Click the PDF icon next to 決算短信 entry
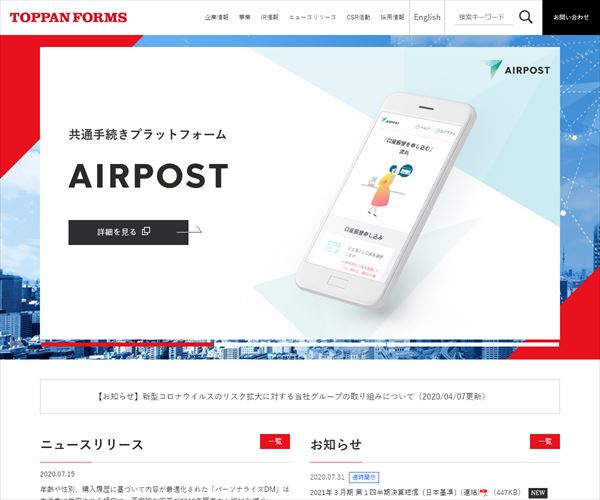The image size is (600, 500). coord(484,493)
